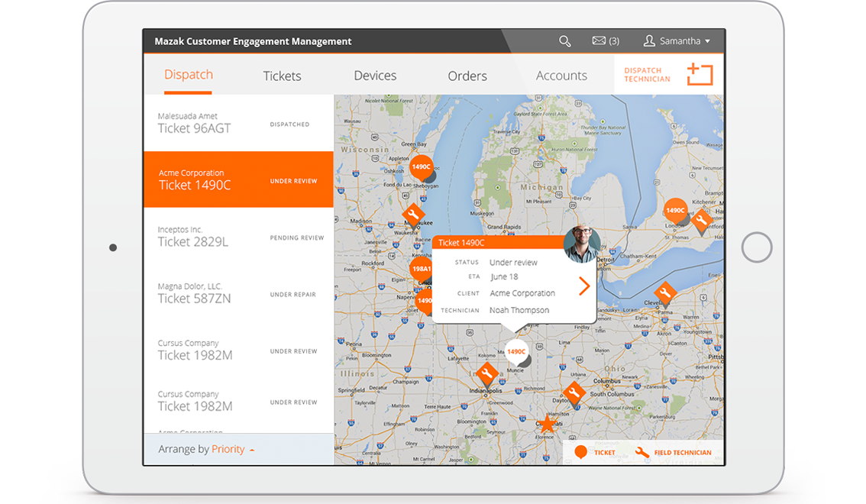
Task: Click the white 1490C marker near Muncie
Action: 516,351
